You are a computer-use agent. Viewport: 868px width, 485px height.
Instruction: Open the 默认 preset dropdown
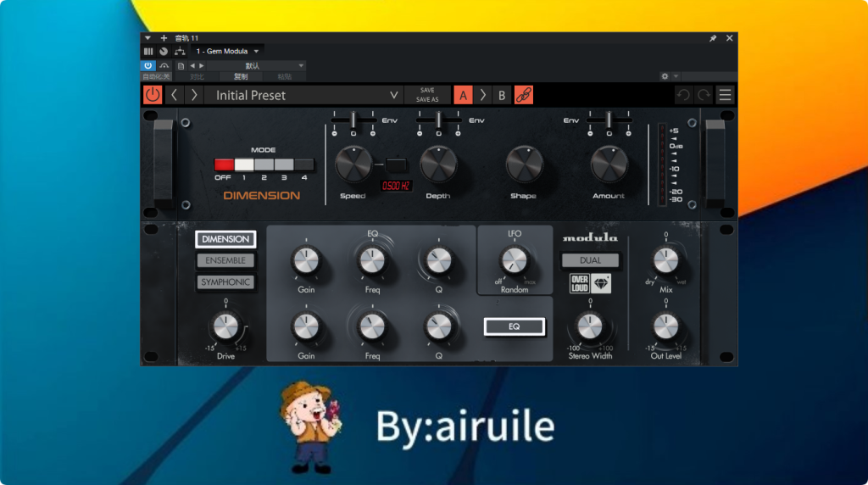pyautogui.click(x=257, y=66)
